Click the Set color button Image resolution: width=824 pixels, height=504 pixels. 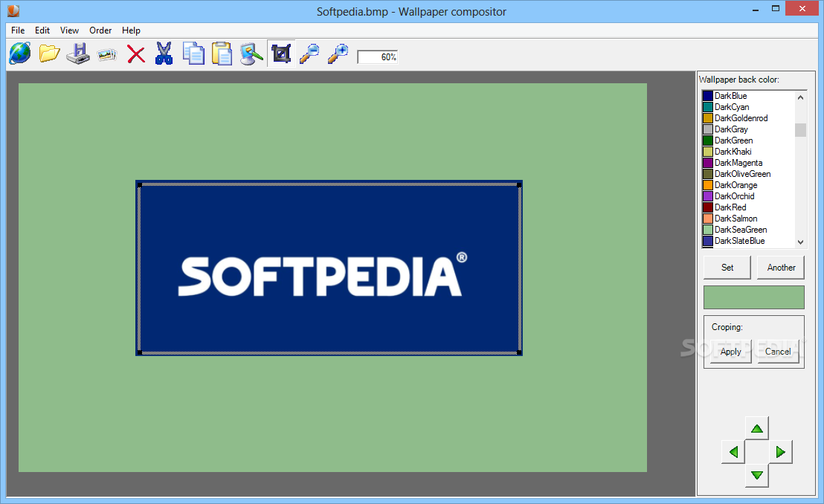click(727, 268)
